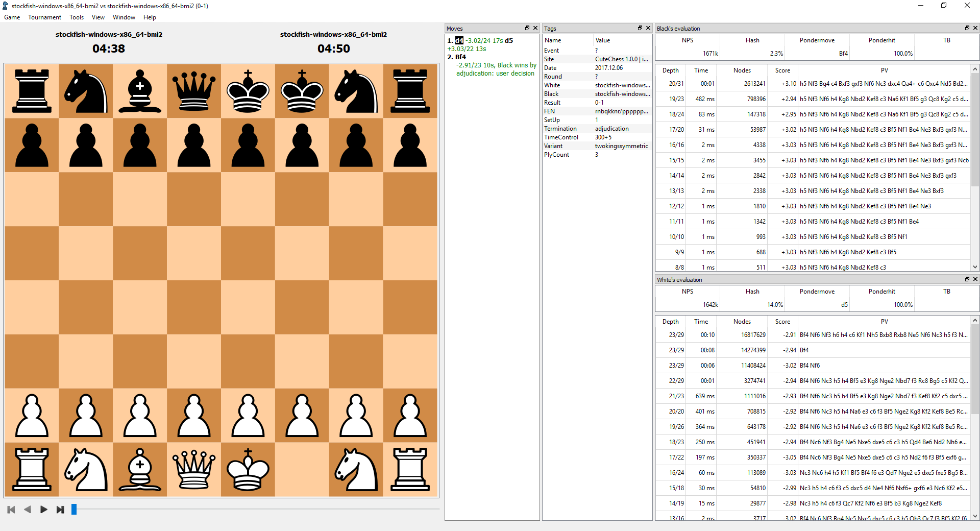Open the View menu
Image resolution: width=980 pixels, height=531 pixels.
(x=98, y=17)
